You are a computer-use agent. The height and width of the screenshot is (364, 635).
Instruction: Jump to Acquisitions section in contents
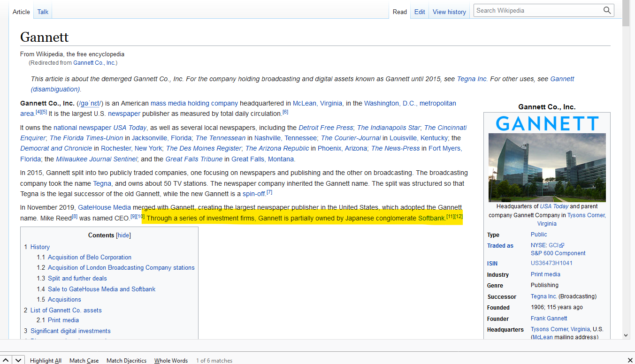pyautogui.click(x=64, y=299)
